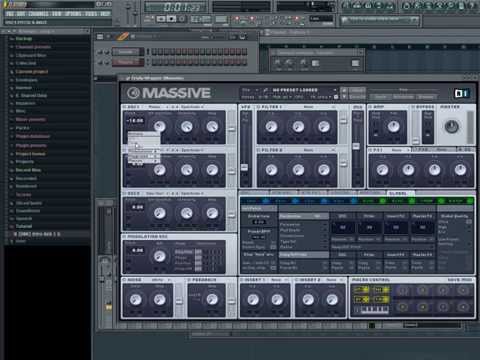480x360 pixels.
Task: Toggle Filter 2 power switch
Action: (x=259, y=150)
